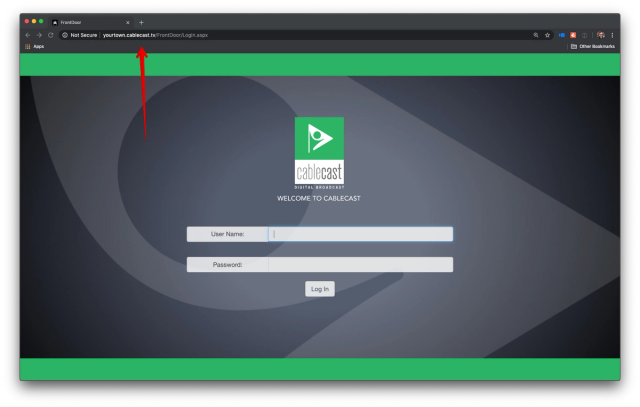The height and width of the screenshot is (407, 640).
Task: Click the Log In button
Action: pyautogui.click(x=320, y=289)
